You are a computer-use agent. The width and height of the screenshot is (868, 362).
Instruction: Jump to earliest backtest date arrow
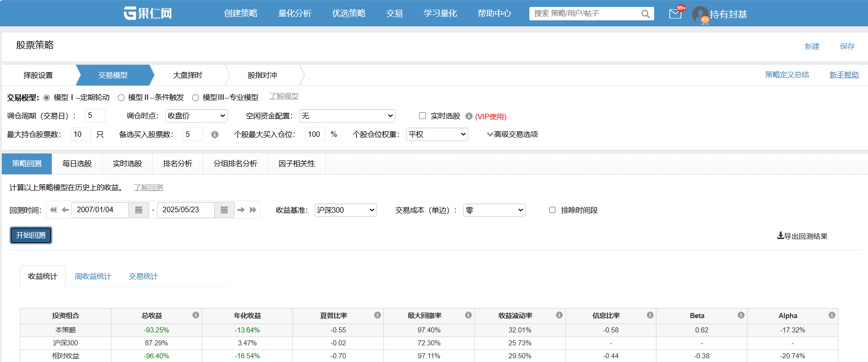point(53,210)
